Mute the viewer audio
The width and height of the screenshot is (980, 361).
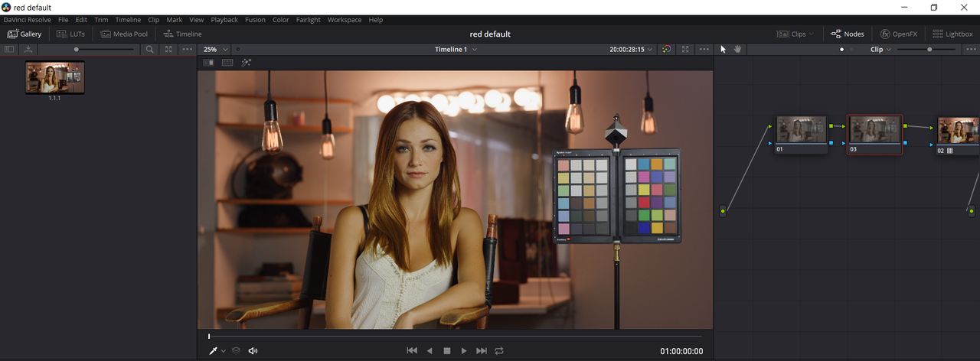(253, 350)
